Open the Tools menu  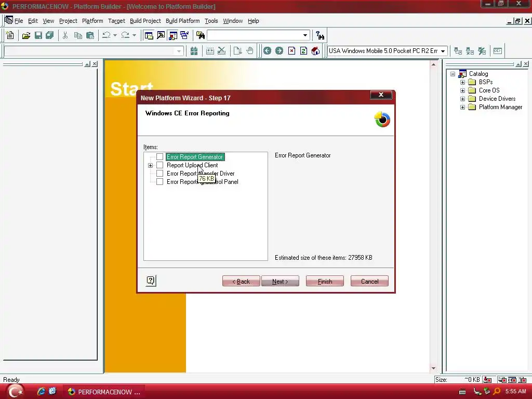211,21
